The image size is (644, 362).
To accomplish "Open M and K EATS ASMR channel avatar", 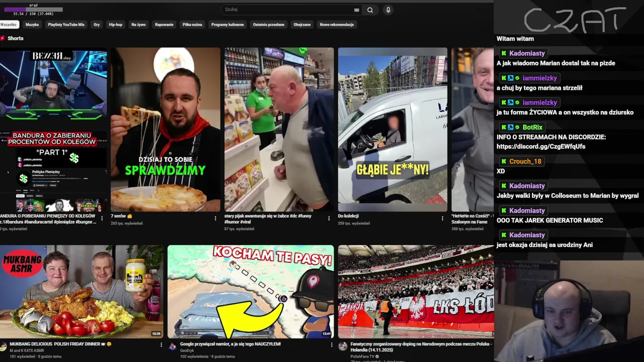I will coord(3,346).
